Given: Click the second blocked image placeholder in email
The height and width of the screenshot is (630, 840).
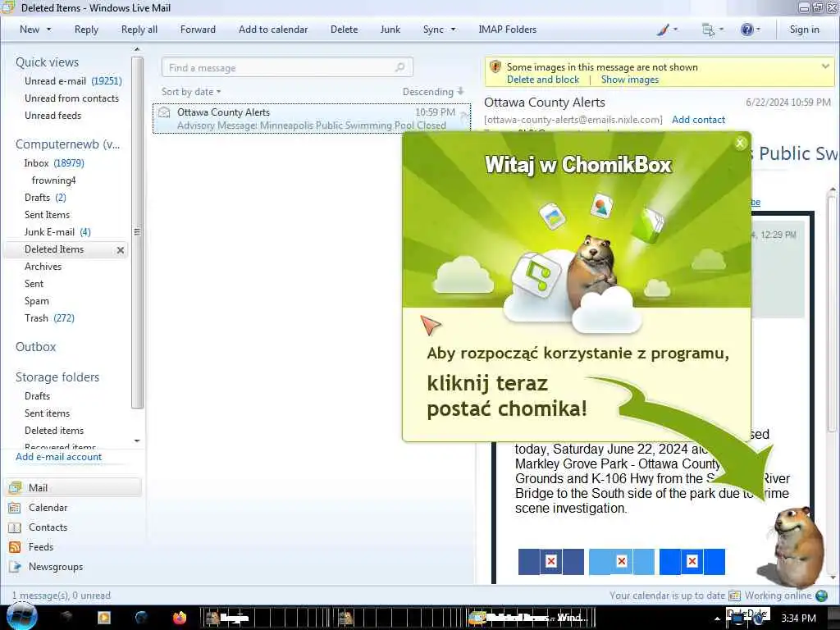Looking at the screenshot, I should tap(622, 561).
